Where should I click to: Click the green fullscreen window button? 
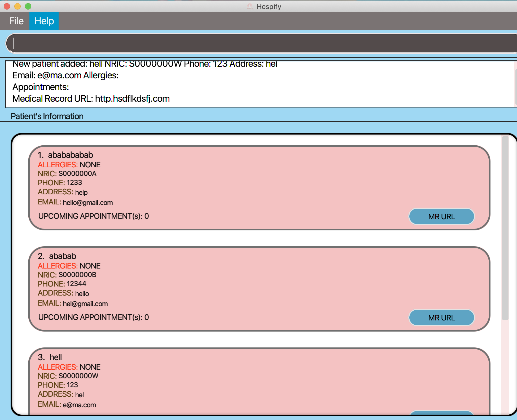pyautogui.click(x=28, y=6)
